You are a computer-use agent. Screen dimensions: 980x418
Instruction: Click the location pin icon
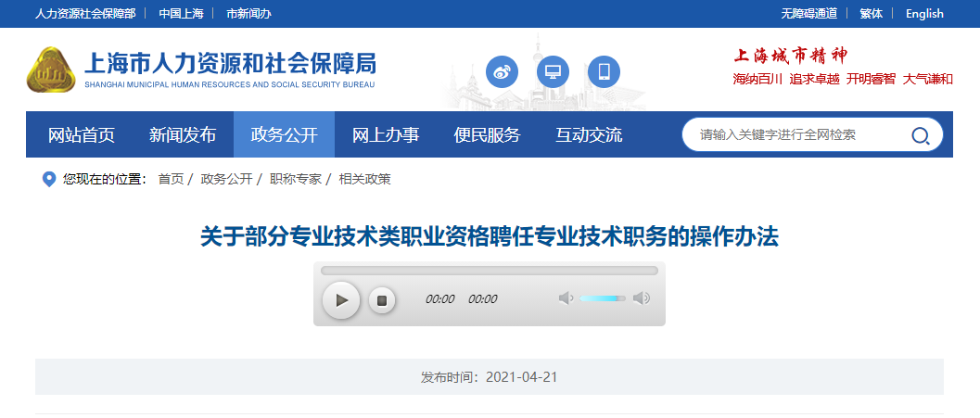click(x=49, y=179)
